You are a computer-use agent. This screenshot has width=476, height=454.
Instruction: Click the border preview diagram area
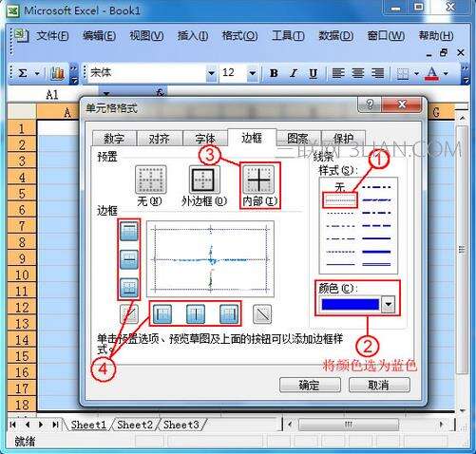pos(210,259)
